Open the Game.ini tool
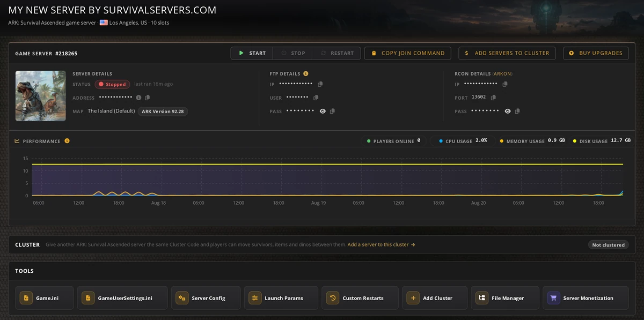 45,298
